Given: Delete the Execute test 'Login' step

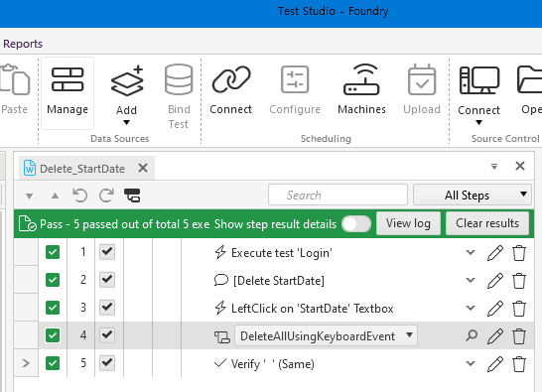Looking at the screenshot, I should click(519, 253).
